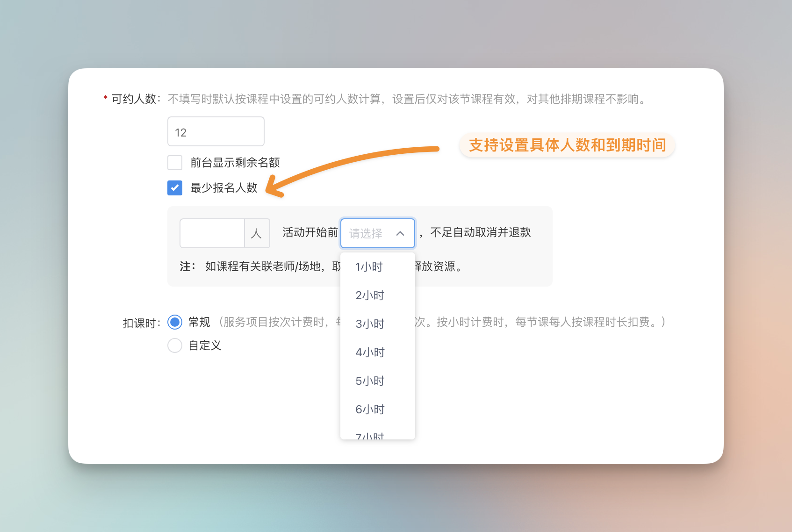Viewport: 792px width, 532px height.
Task: Click the empty minimum people count input
Action: pyautogui.click(x=212, y=233)
